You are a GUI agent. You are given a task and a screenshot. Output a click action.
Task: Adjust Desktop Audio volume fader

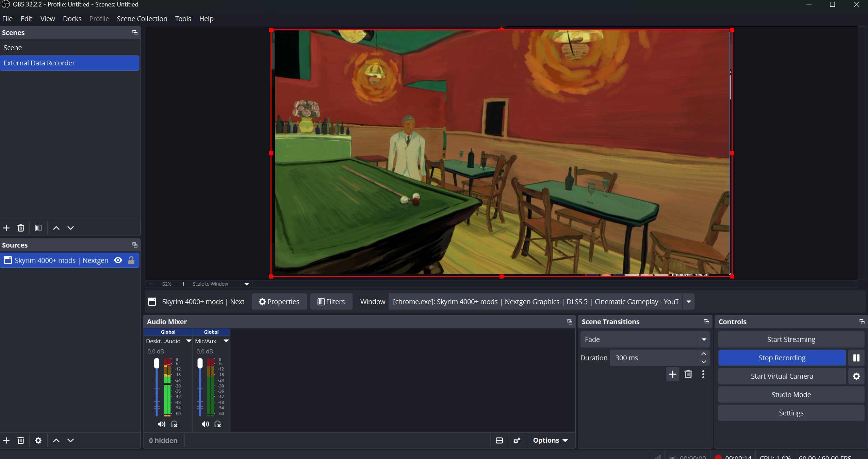click(157, 364)
